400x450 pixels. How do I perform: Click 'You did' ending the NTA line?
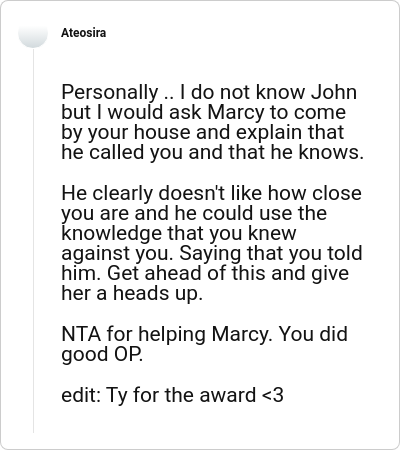[x=313, y=334]
